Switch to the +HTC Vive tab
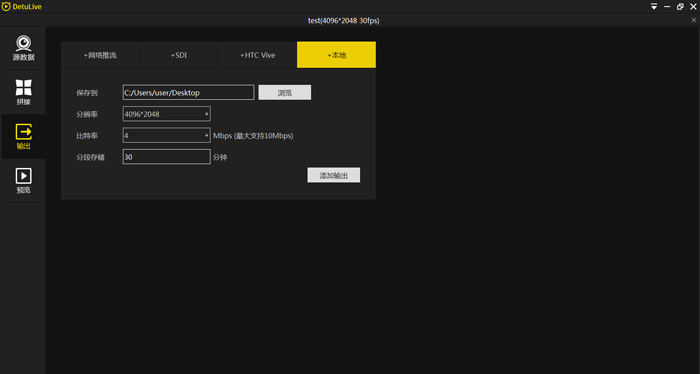Screen dimensions: 700x374 coord(258,55)
